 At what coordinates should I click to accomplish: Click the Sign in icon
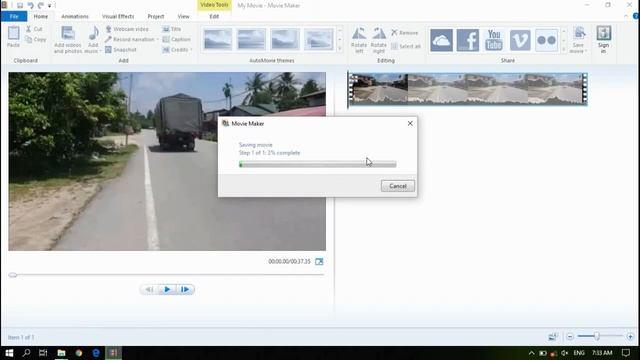[x=604, y=33]
